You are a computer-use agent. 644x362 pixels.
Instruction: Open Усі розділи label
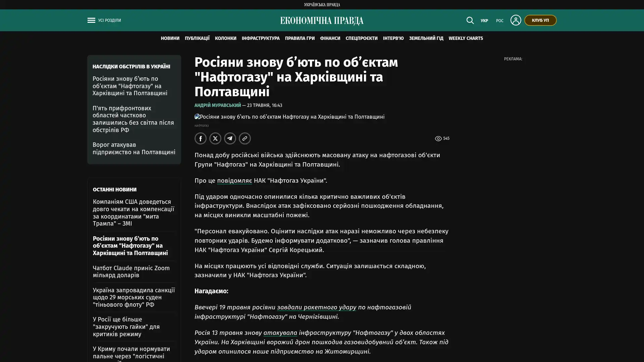[x=110, y=20]
